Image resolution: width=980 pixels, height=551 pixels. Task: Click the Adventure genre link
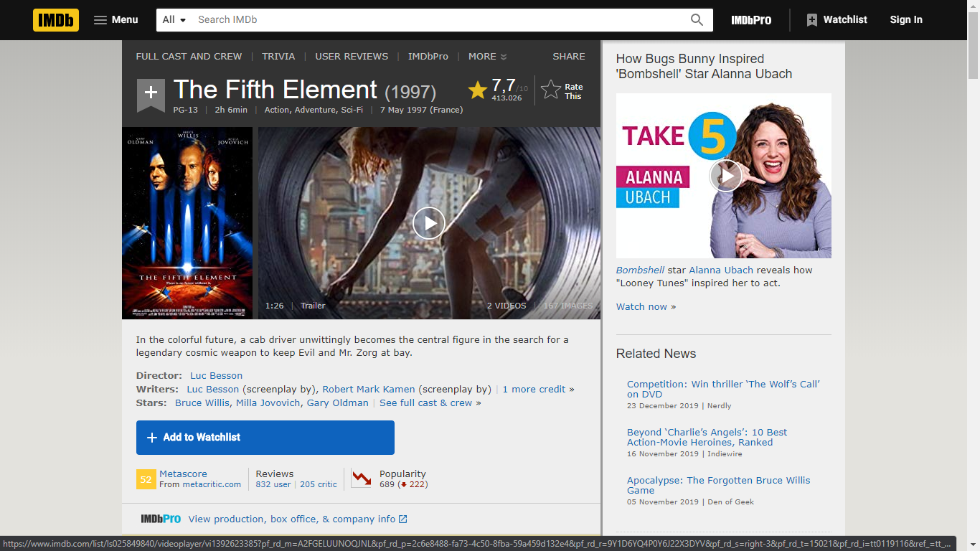[x=314, y=110]
